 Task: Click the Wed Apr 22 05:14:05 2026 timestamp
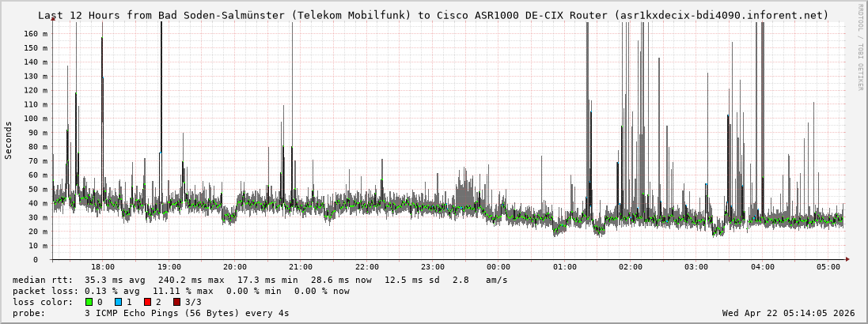788,313
